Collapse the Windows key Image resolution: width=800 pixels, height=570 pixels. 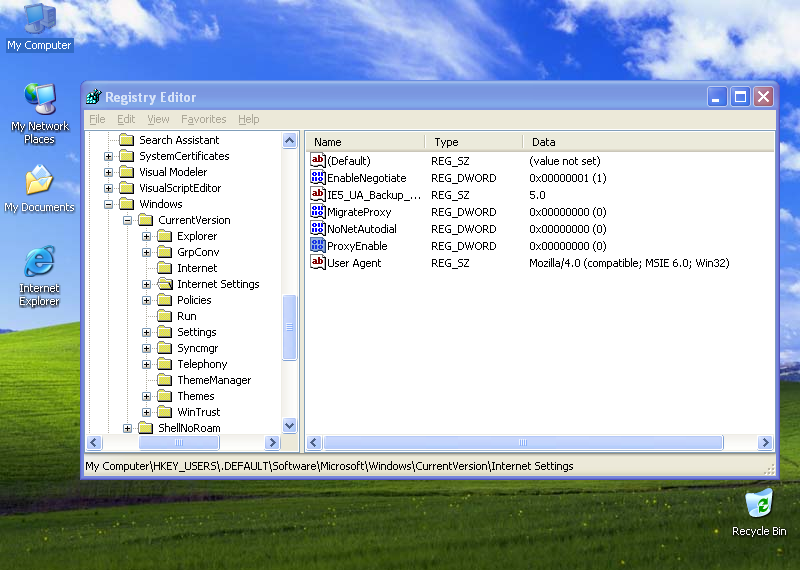108,204
